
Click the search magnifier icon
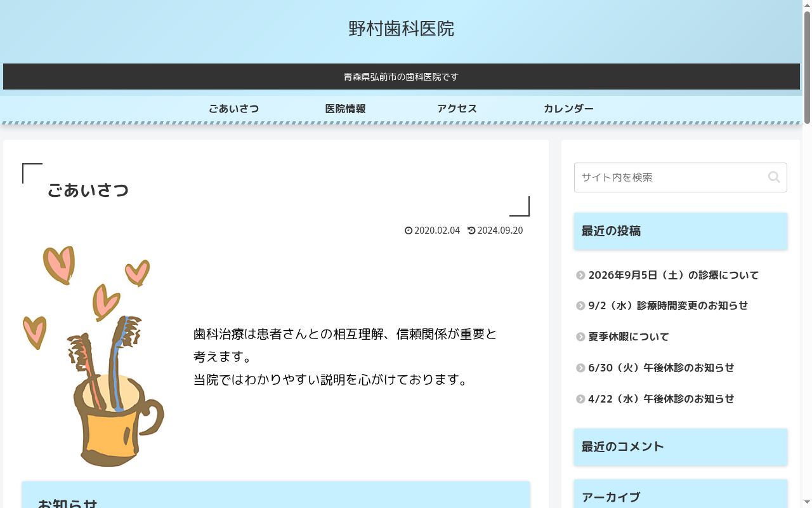point(773,177)
